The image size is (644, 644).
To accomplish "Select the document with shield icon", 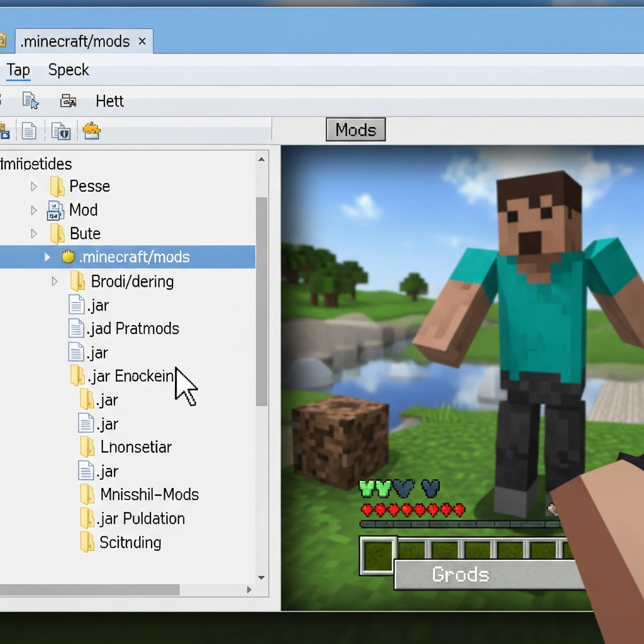I will [62, 131].
